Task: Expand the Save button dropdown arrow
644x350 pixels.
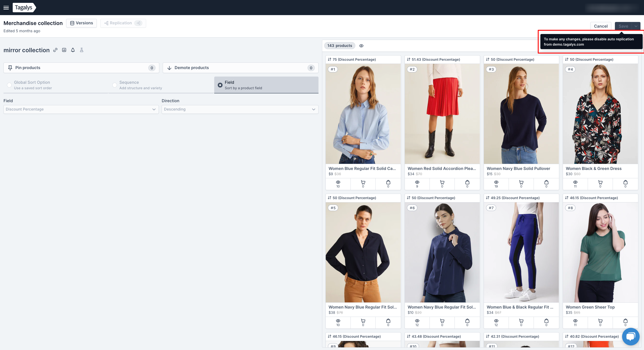Action: tap(636, 26)
